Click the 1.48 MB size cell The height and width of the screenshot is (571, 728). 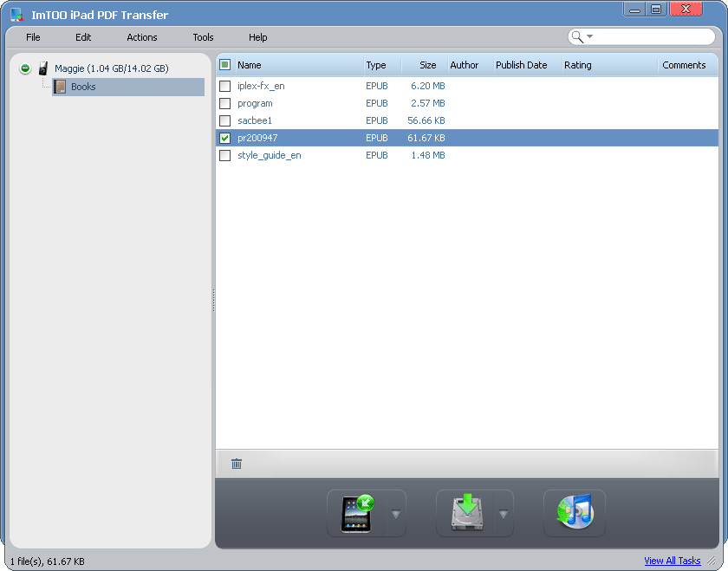pos(427,155)
